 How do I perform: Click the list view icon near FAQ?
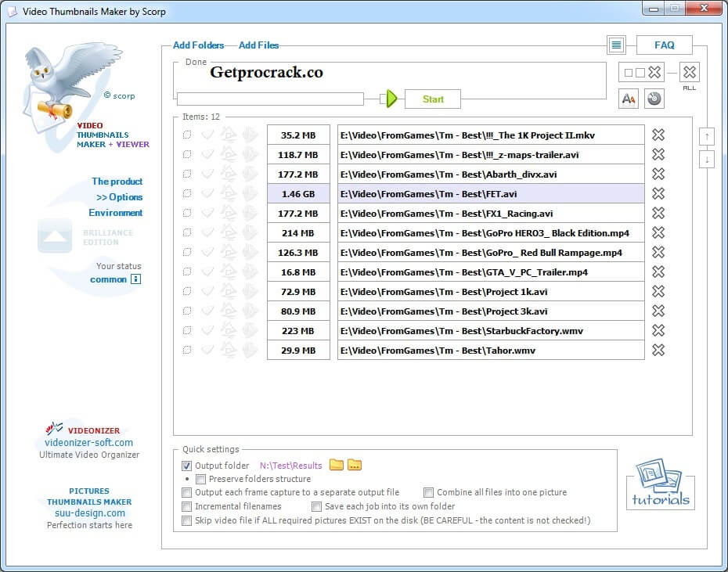(616, 45)
